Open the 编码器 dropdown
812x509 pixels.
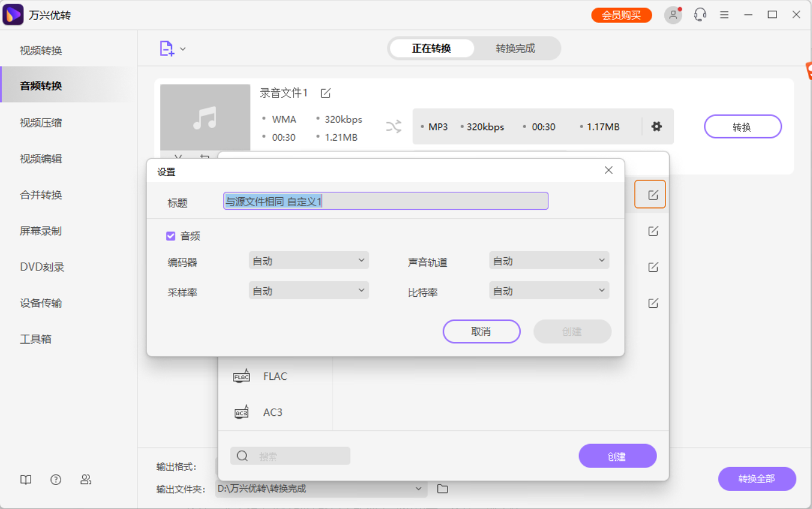point(308,260)
